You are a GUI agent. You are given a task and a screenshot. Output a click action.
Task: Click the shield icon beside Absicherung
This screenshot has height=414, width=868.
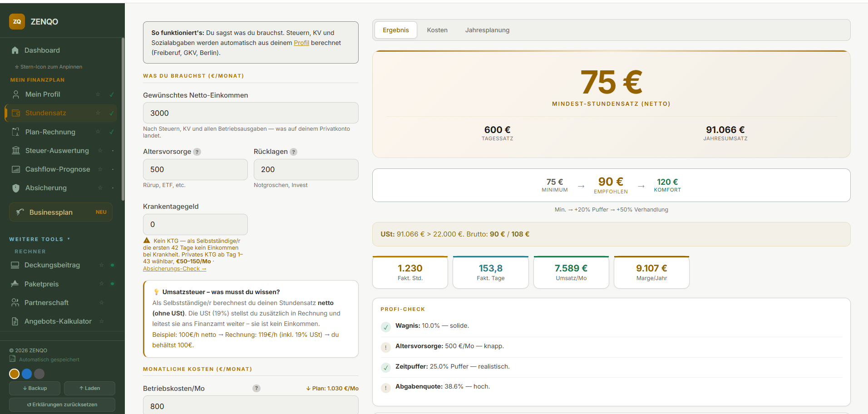[16, 188]
